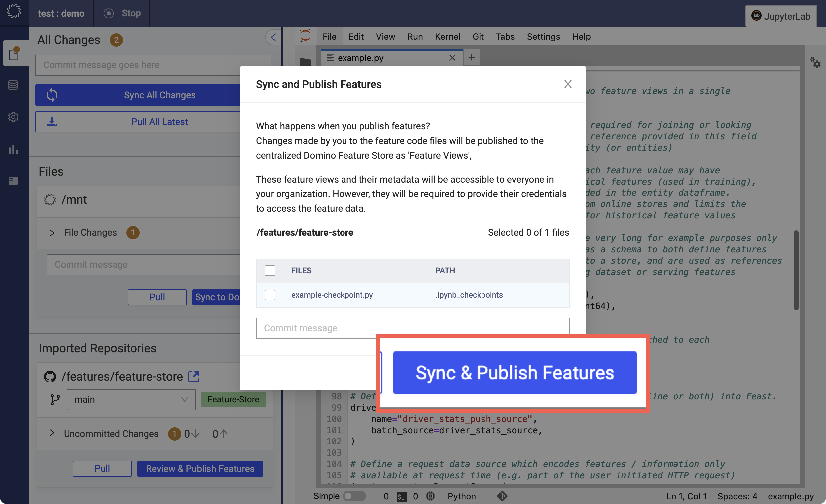The height and width of the screenshot is (504, 826).
Task: Click the terminal count status icon
Action: click(401, 496)
